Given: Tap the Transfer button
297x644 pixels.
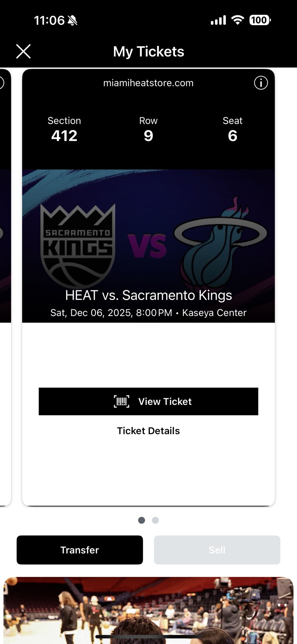Looking at the screenshot, I should [79, 550].
